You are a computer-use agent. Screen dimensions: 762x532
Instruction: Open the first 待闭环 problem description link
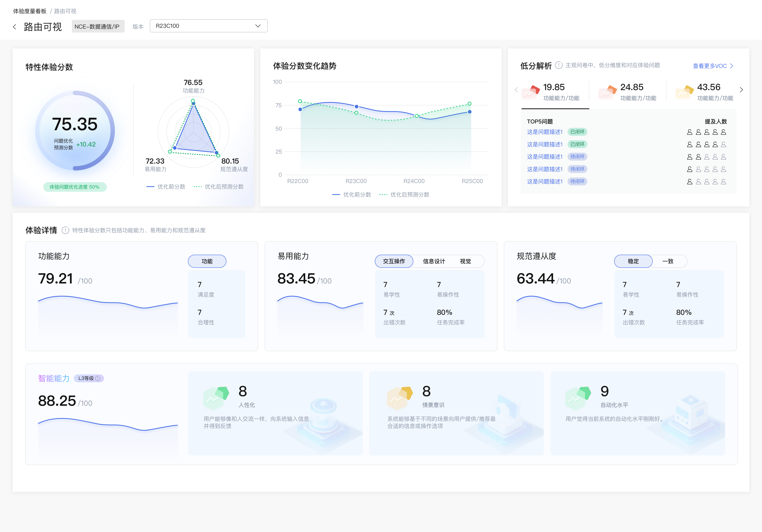[545, 157]
